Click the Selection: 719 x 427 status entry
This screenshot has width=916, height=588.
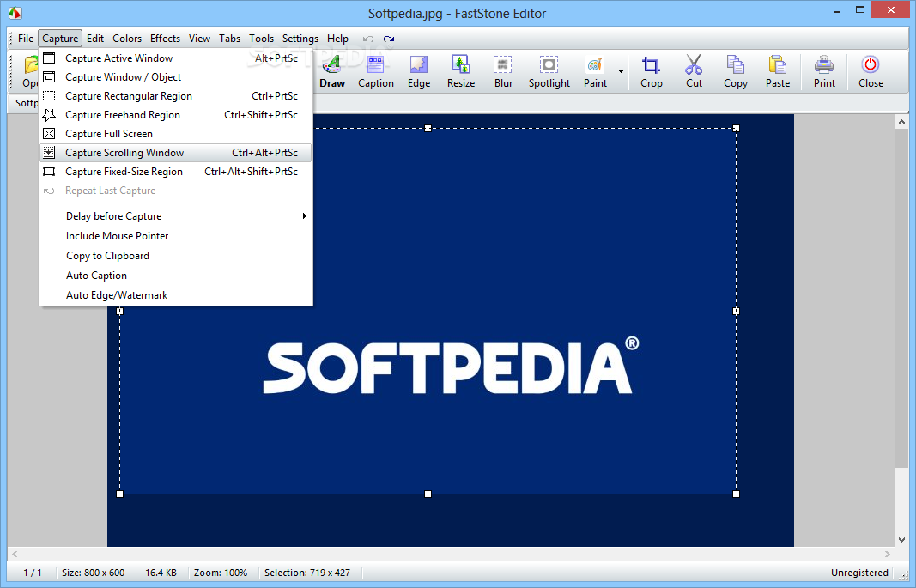(307, 573)
